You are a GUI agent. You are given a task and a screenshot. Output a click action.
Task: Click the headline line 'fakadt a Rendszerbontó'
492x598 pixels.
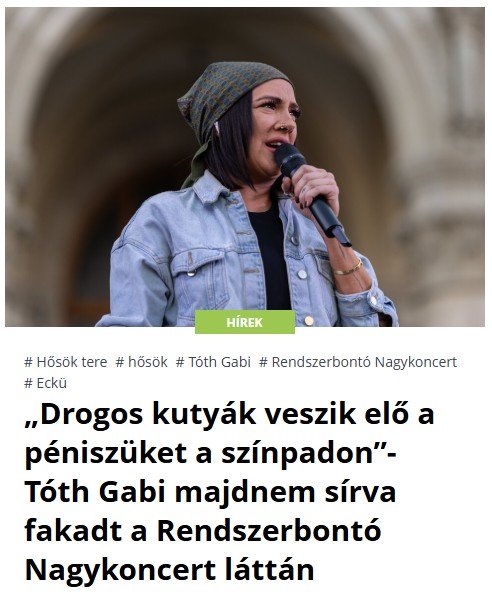[x=203, y=531]
